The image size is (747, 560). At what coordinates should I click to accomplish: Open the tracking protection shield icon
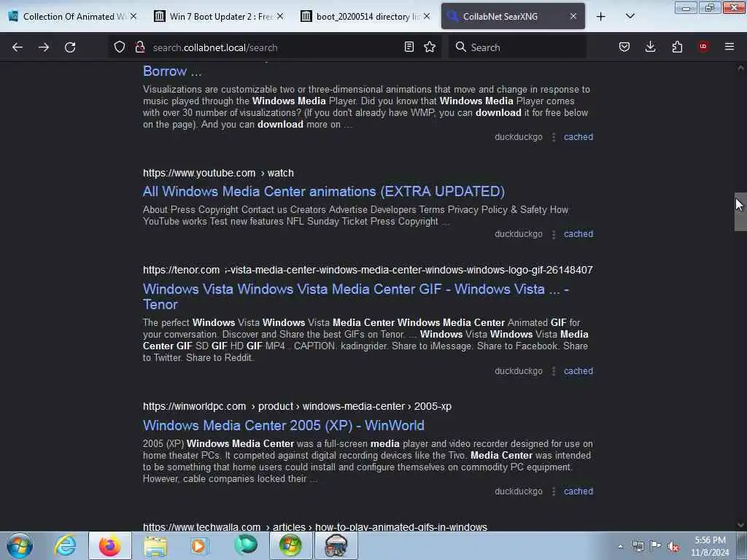click(120, 47)
